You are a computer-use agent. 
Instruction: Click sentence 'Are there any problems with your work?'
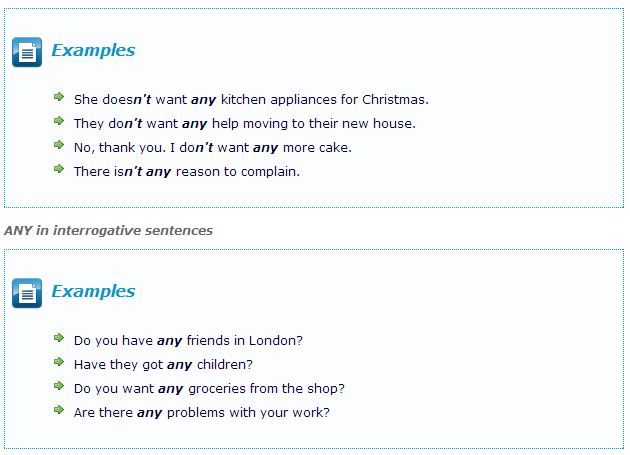click(x=201, y=413)
